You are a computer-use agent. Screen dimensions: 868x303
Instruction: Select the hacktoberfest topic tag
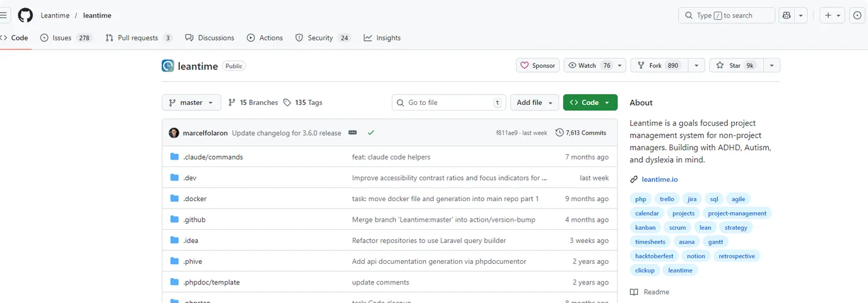[654, 256]
